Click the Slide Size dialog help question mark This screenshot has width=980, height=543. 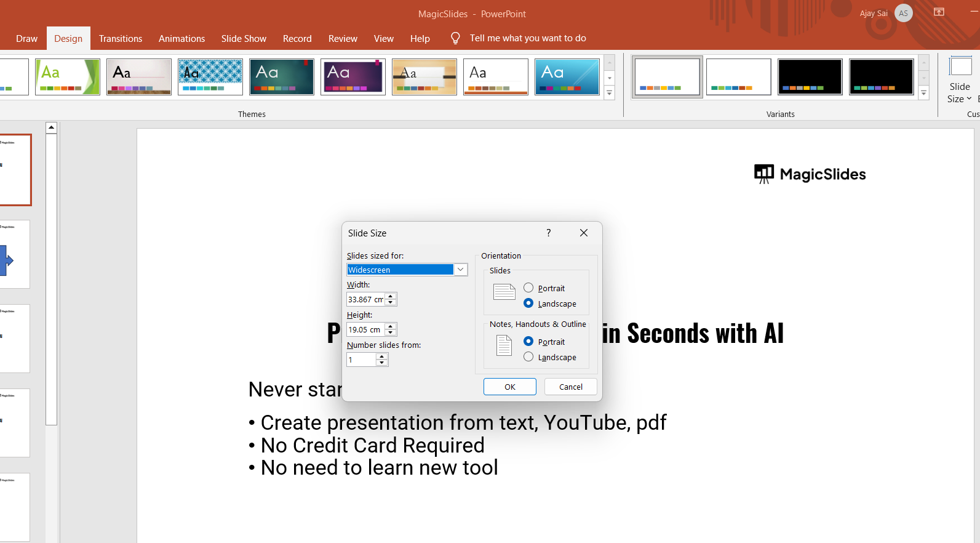(548, 233)
